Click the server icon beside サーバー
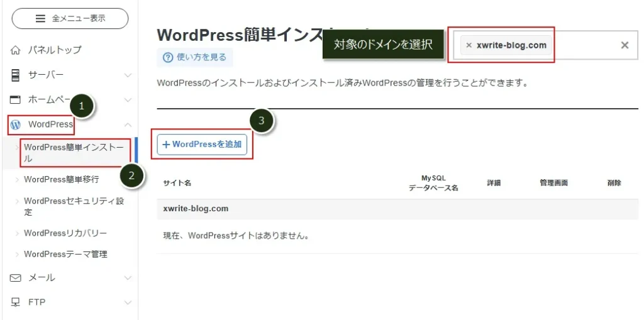The width and height of the screenshot is (644, 320). pos(15,75)
